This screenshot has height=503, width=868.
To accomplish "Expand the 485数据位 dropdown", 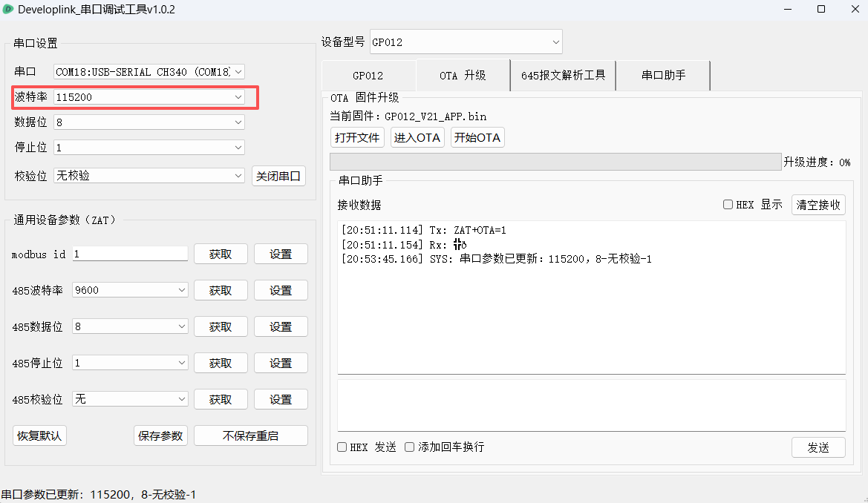I will click(x=130, y=326).
